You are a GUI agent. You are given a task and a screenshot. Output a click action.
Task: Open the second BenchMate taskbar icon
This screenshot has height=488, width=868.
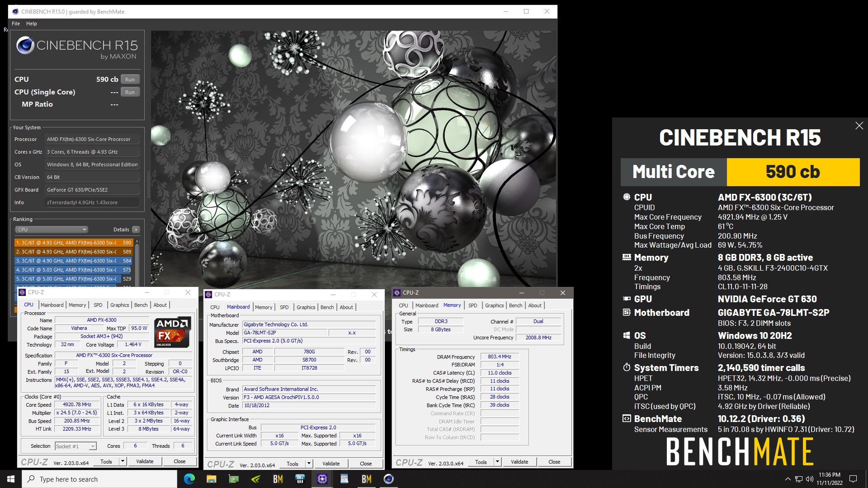point(367,479)
